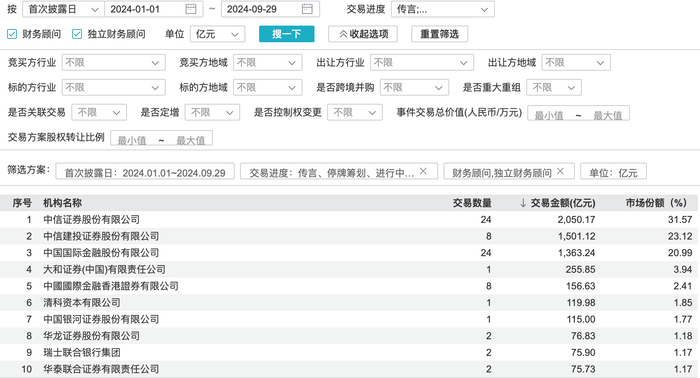Open the 竞买方行业 dropdown
This screenshot has height=378, width=700.
(x=113, y=62)
